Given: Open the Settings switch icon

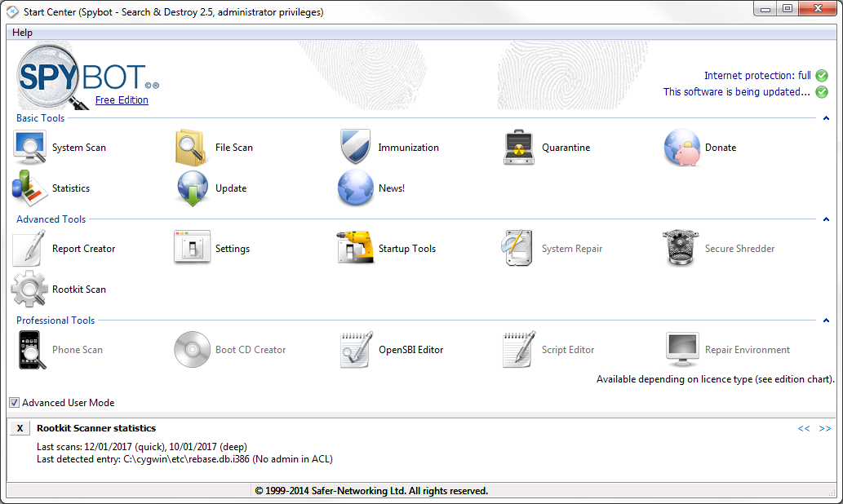Looking at the screenshot, I should pos(192,247).
